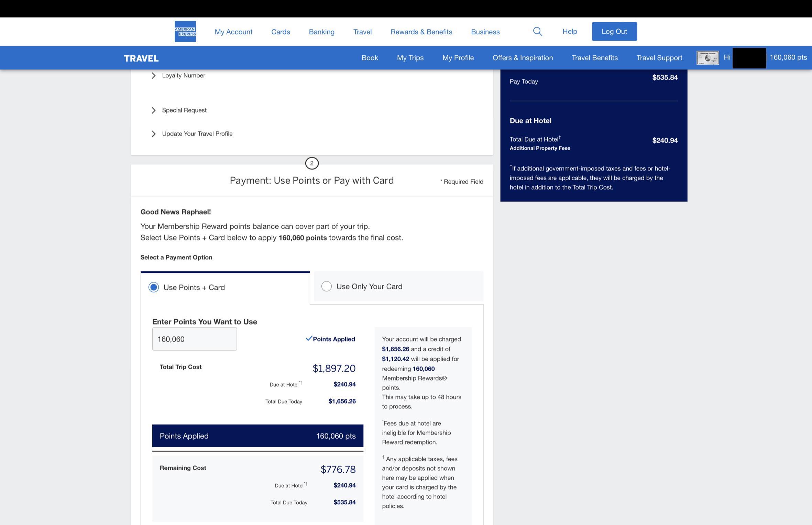Open Travel Benefits in travel bar
Image resolution: width=812 pixels, height=525 pixels.
594,58
